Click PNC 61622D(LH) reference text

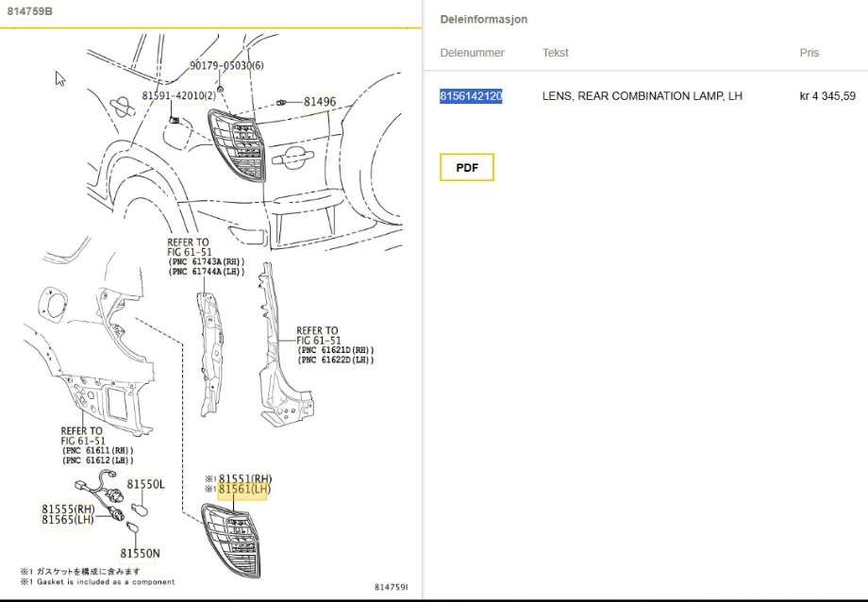tap(336, 360)
